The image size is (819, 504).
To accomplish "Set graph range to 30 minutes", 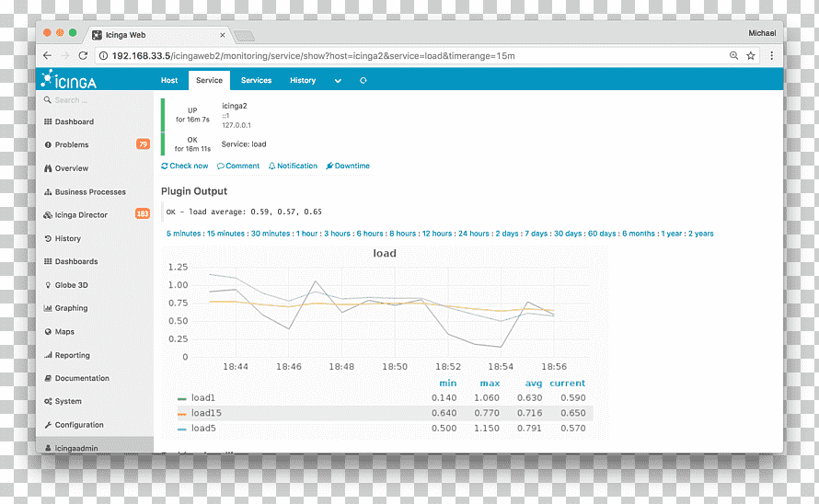I will pos(271,234).
